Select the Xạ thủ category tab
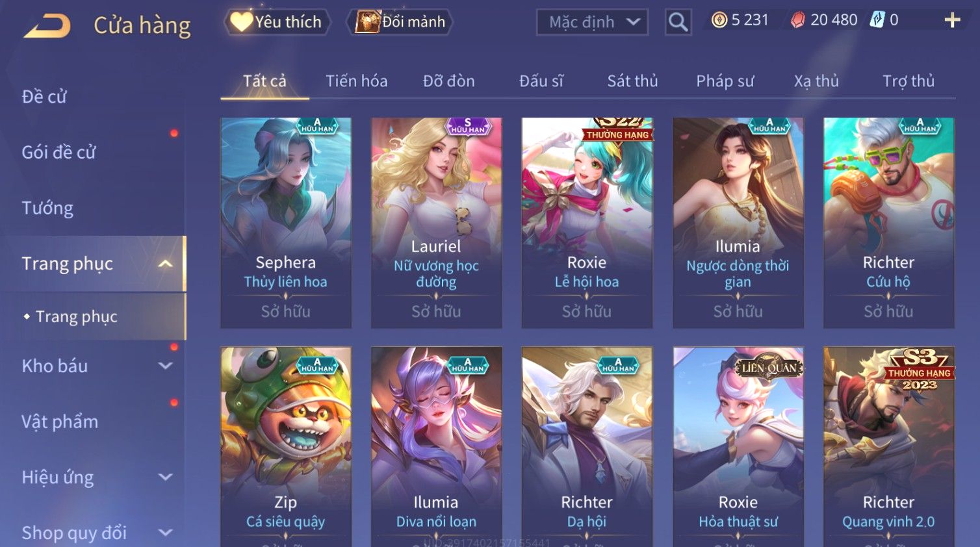The image size is (980, 547). click(x=816, y=81)
